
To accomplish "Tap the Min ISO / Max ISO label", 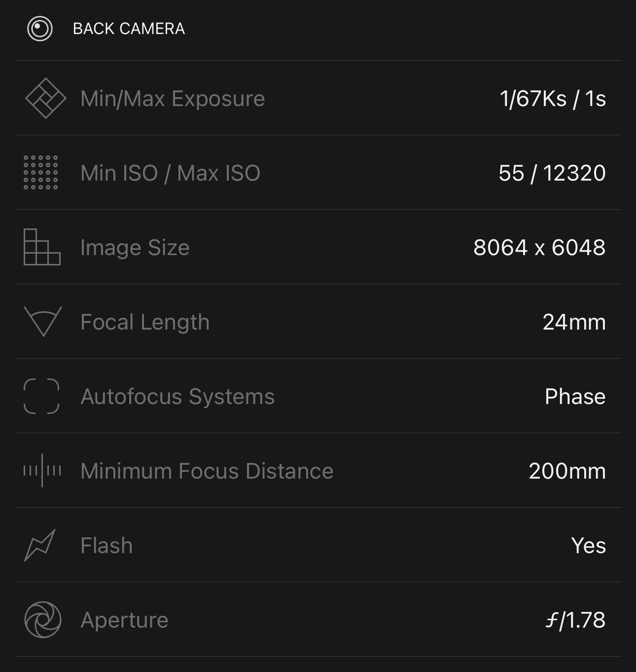I will coord(170,173).
